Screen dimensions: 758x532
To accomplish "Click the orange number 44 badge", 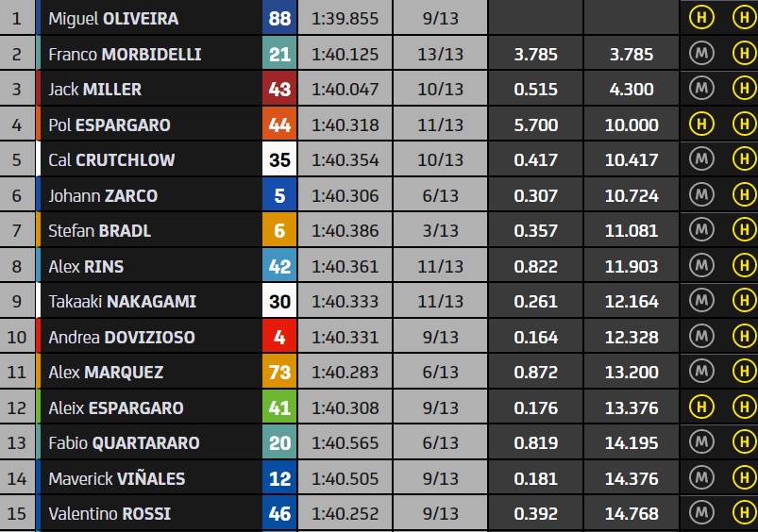I will point(279,125).
